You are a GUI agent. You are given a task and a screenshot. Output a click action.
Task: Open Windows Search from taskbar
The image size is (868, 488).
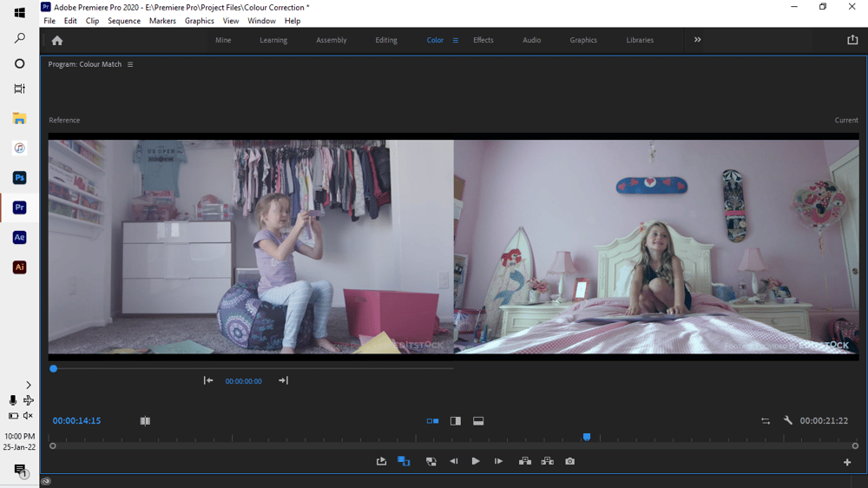19,38
